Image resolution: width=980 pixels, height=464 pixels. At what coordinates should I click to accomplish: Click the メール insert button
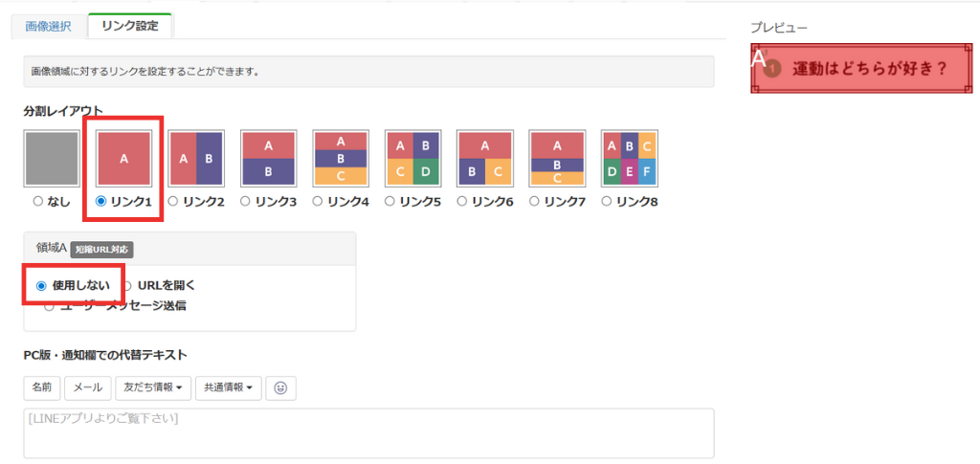pos(88,387)
